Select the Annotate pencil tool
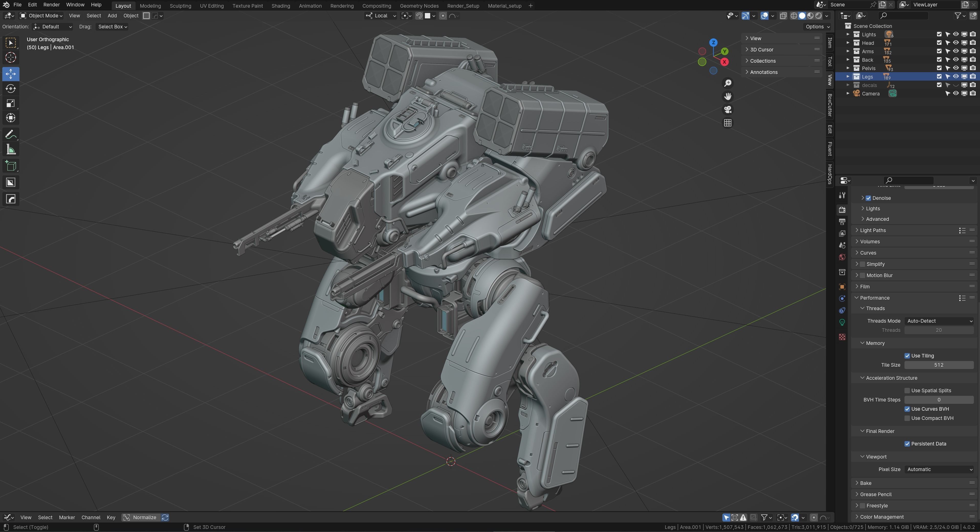 pos(11,135)
